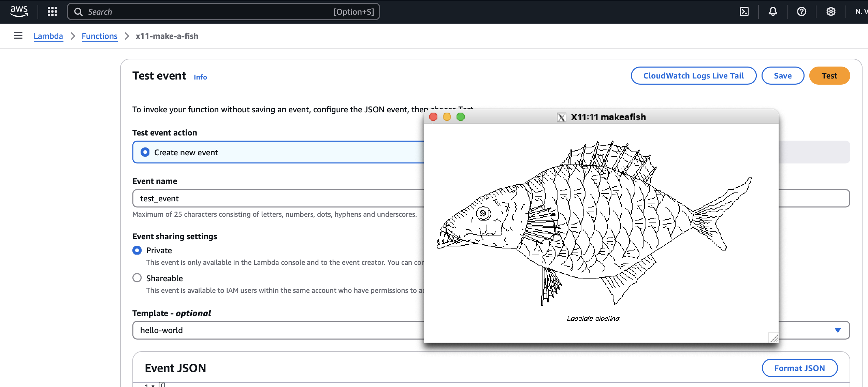Click the AWS logo home icon

[19, 12]
